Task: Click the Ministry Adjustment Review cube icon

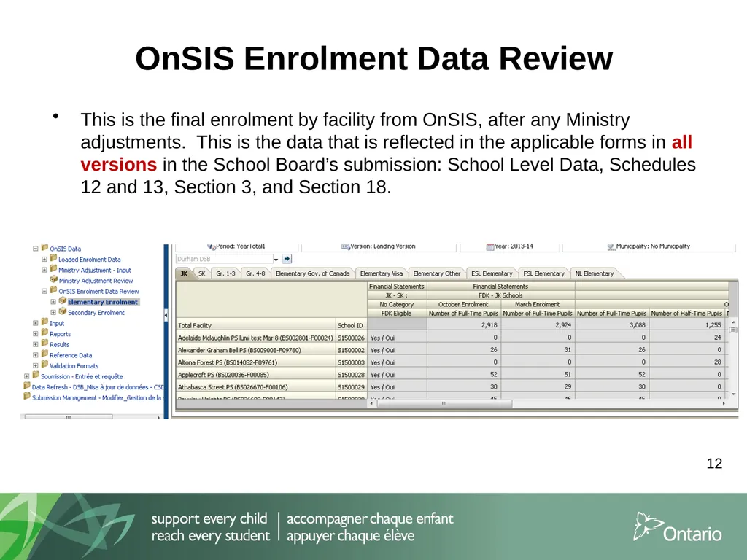Action: click(x=54, y=279)
